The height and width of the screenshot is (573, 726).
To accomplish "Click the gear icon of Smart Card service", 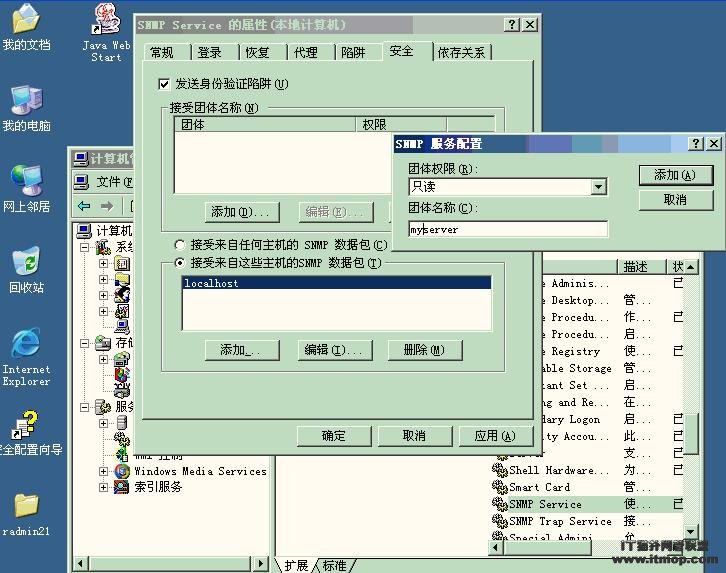I will tap(500, 487).
